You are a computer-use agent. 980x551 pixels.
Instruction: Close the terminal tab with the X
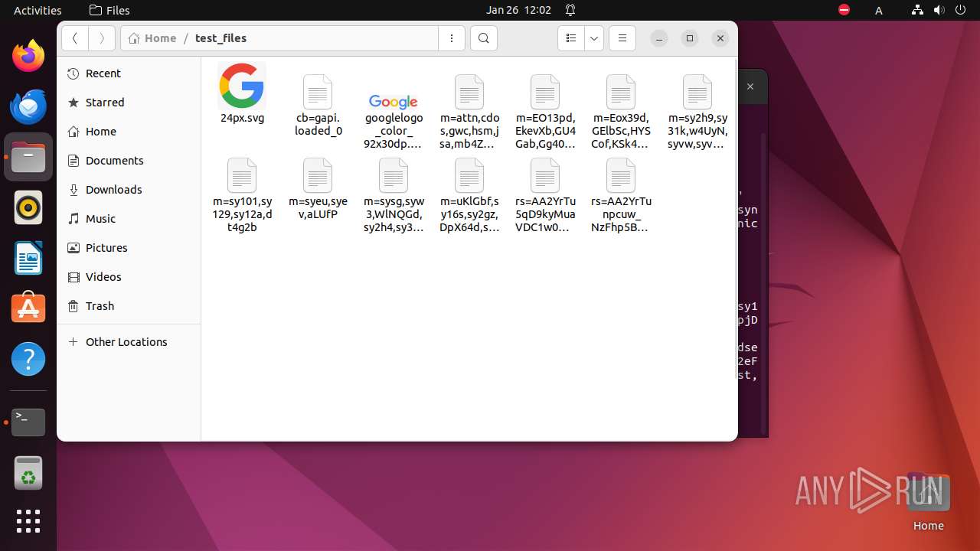(750, 87)
